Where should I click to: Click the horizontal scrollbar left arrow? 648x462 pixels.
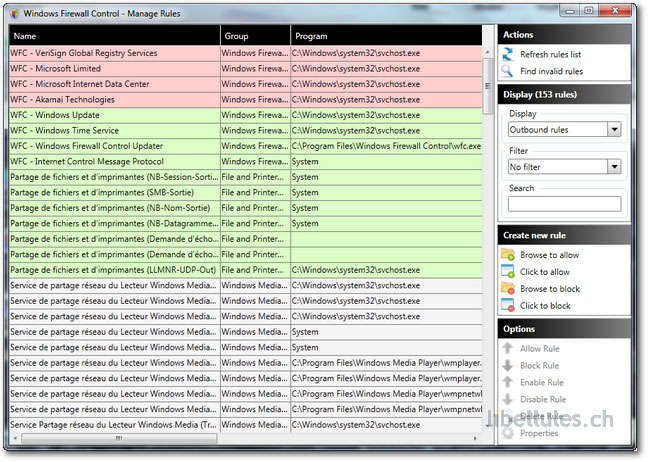pyautogui.click(x=15, y=438)
